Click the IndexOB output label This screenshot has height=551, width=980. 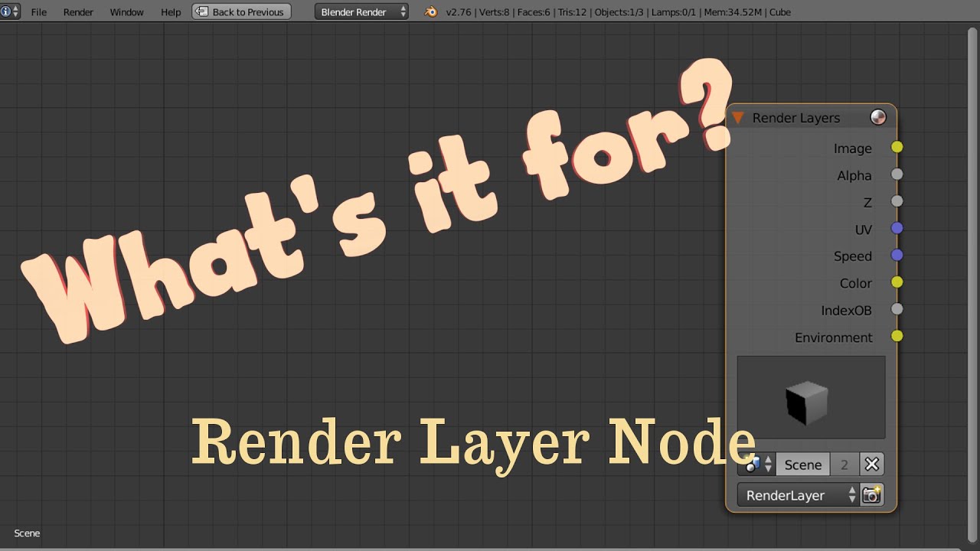coord(846,310)
